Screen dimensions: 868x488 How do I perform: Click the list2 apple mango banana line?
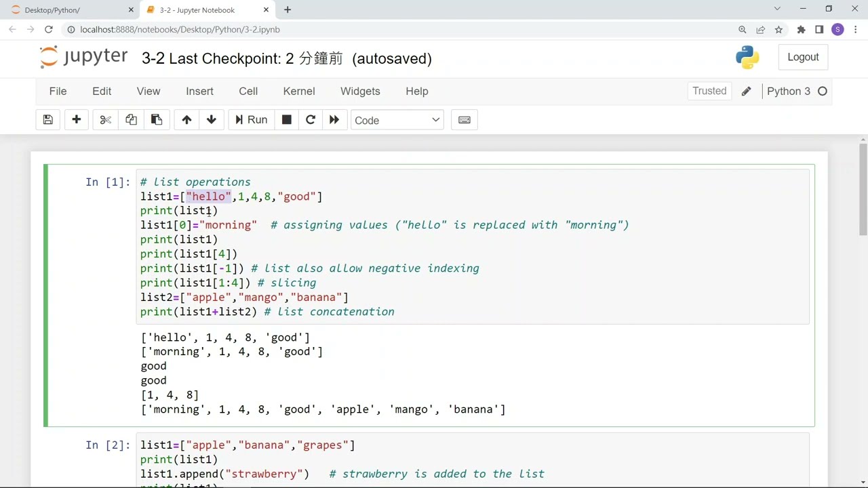click(244, 298)
